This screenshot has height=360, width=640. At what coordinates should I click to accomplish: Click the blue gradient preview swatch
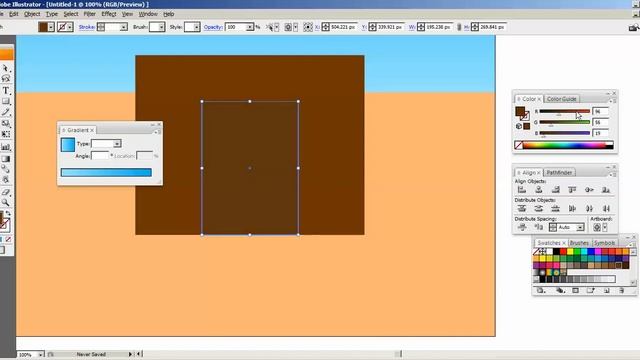[x=68, y=145]
